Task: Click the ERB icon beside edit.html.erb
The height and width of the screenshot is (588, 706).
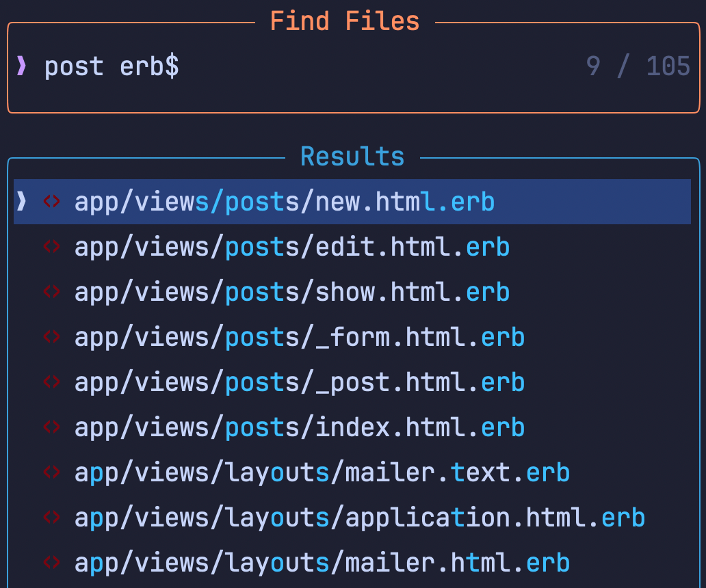Action: [51, 247]
